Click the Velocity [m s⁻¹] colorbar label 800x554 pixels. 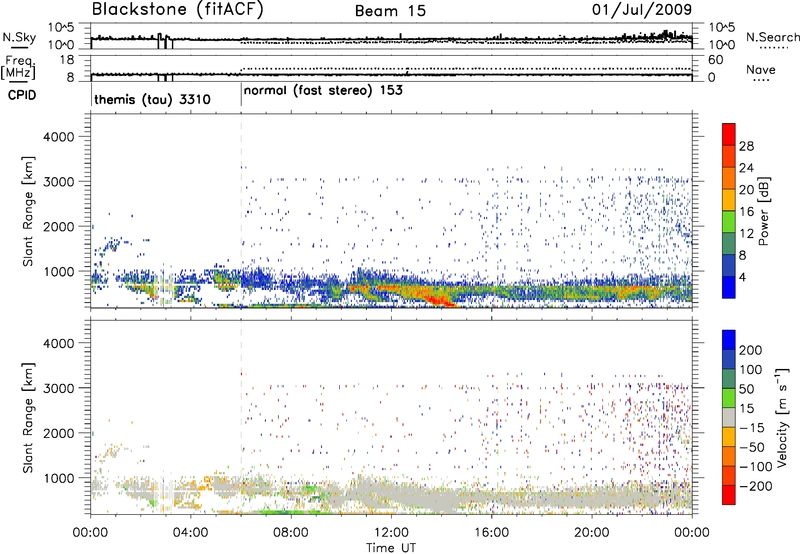pyautogui.click(x=782, y=417)
